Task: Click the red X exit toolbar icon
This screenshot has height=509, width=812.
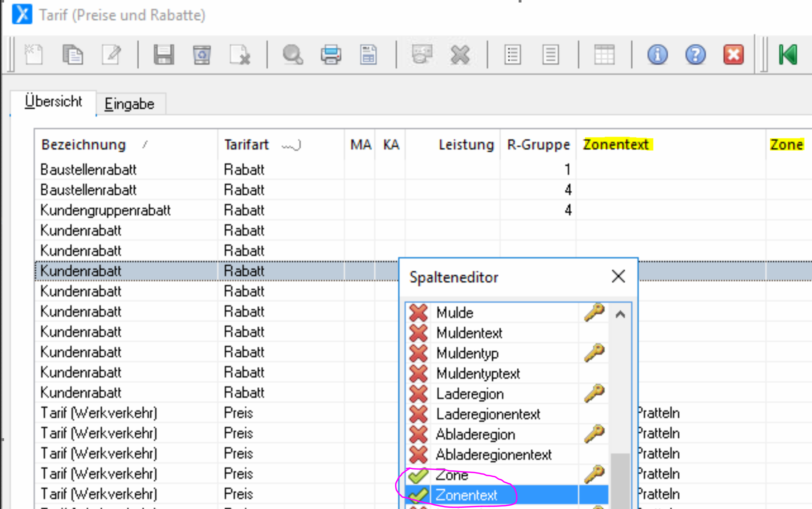Action: 733,54
